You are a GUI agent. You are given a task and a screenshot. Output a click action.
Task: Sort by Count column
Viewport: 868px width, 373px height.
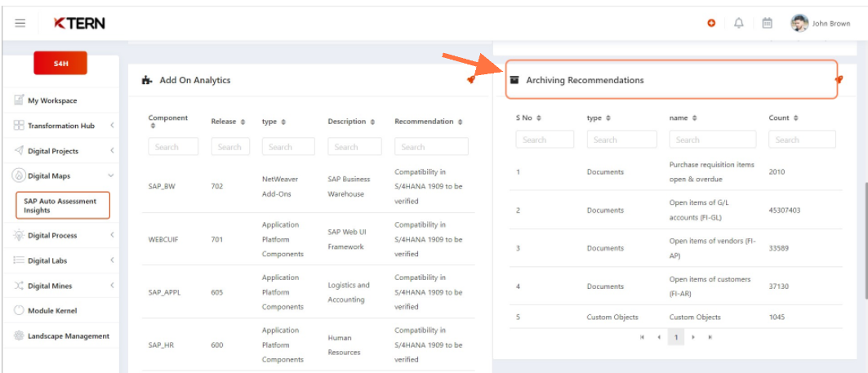[796, 118]
